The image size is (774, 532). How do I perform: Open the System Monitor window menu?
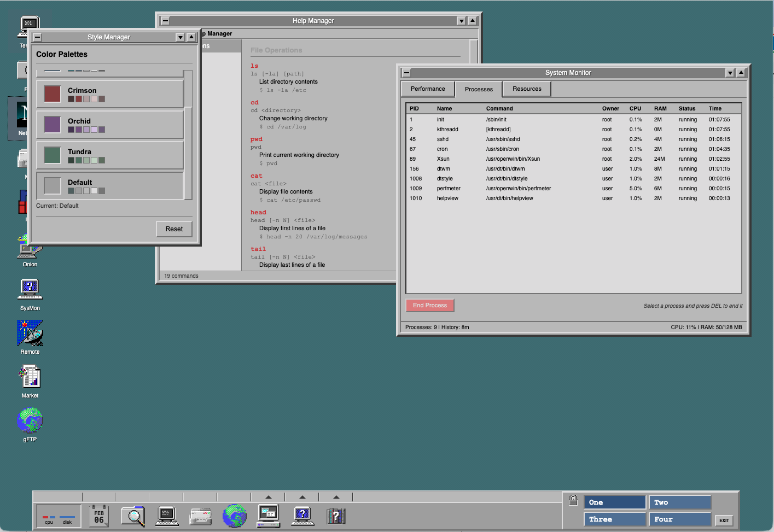point(406,72)
